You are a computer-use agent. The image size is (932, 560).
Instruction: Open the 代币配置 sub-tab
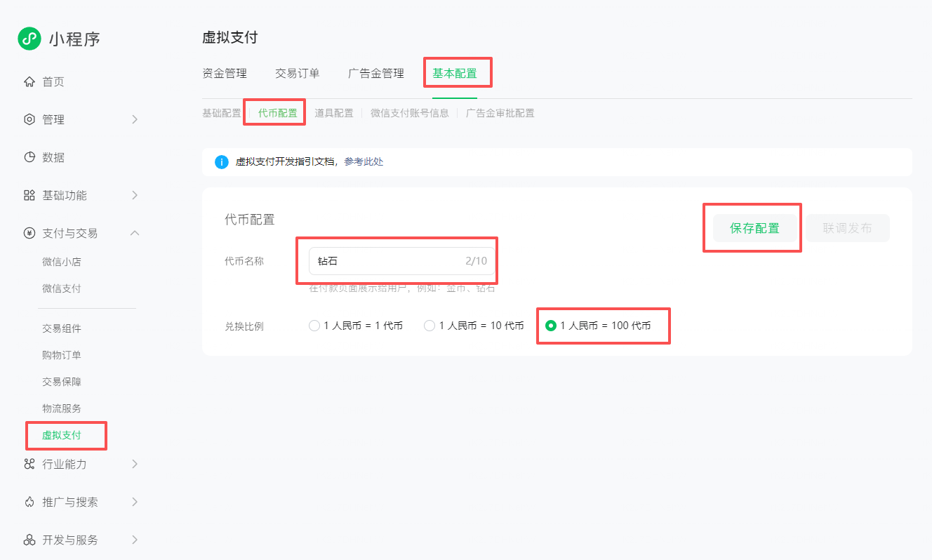click(x=278, y=113)
